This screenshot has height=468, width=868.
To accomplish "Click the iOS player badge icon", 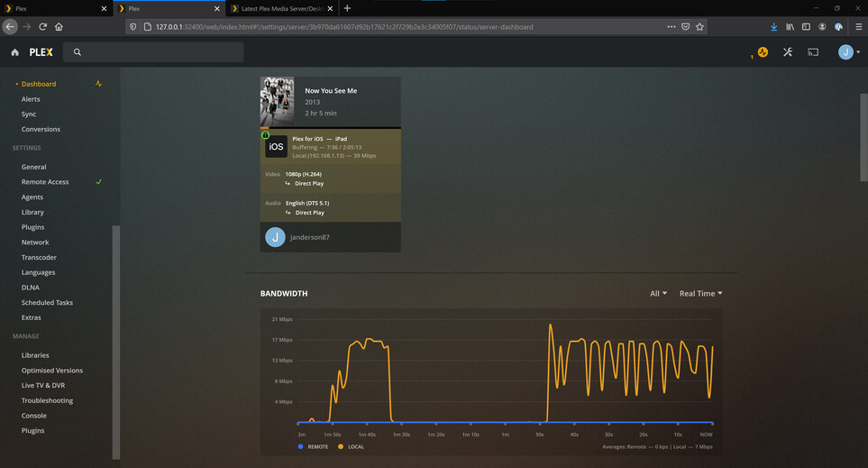I will click(x=276, y=147).
